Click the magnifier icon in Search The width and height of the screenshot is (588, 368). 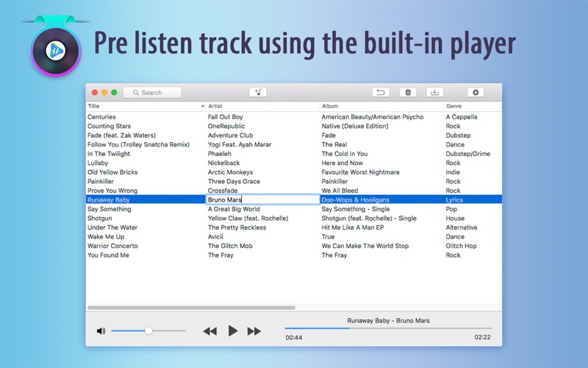click(136, 93)
